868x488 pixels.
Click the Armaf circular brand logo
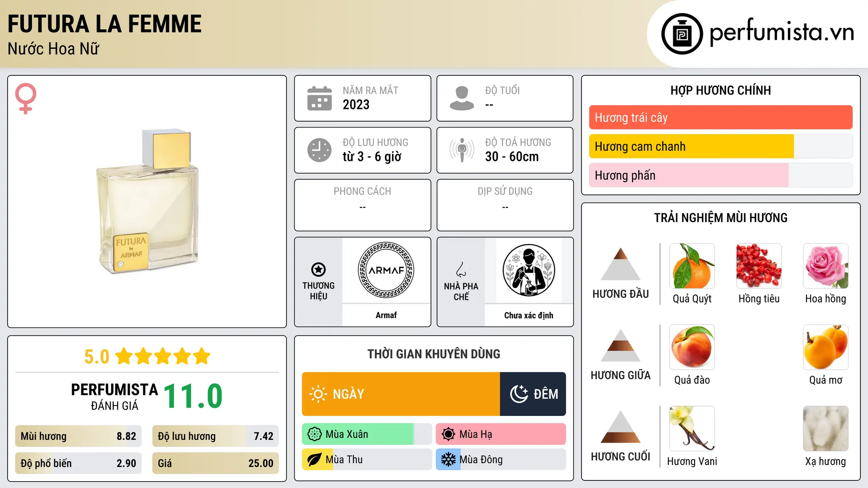point(386,270)
